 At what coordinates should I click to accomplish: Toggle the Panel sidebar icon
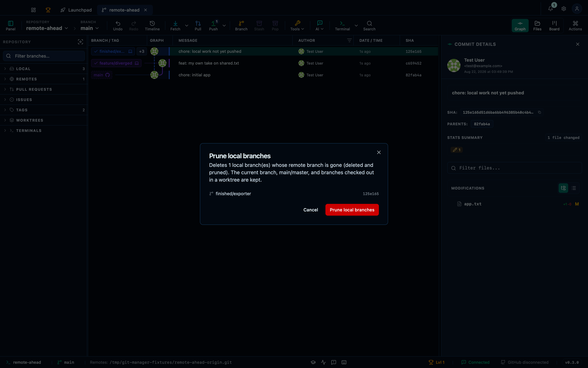pos(10,26)
